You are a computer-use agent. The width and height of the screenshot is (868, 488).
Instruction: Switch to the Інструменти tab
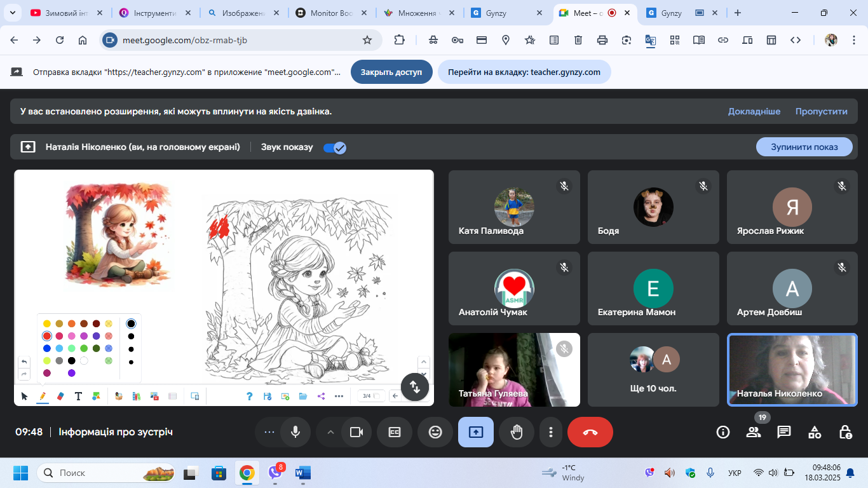(x=156, y=13)
